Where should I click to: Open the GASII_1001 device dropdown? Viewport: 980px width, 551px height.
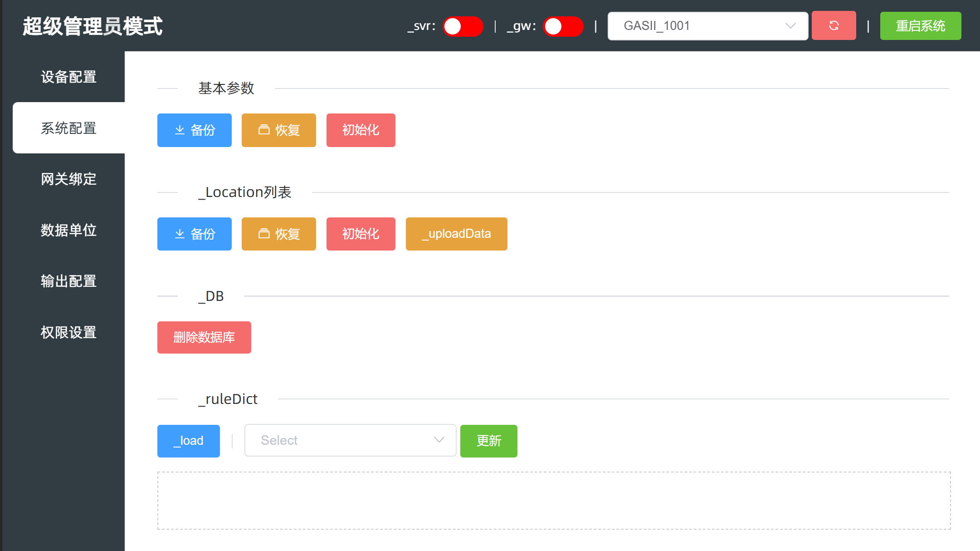698,26
